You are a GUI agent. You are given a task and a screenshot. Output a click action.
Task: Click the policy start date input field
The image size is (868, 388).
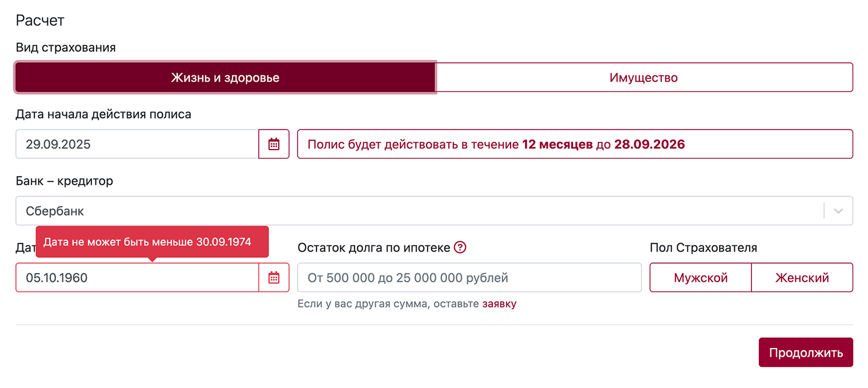131,144
